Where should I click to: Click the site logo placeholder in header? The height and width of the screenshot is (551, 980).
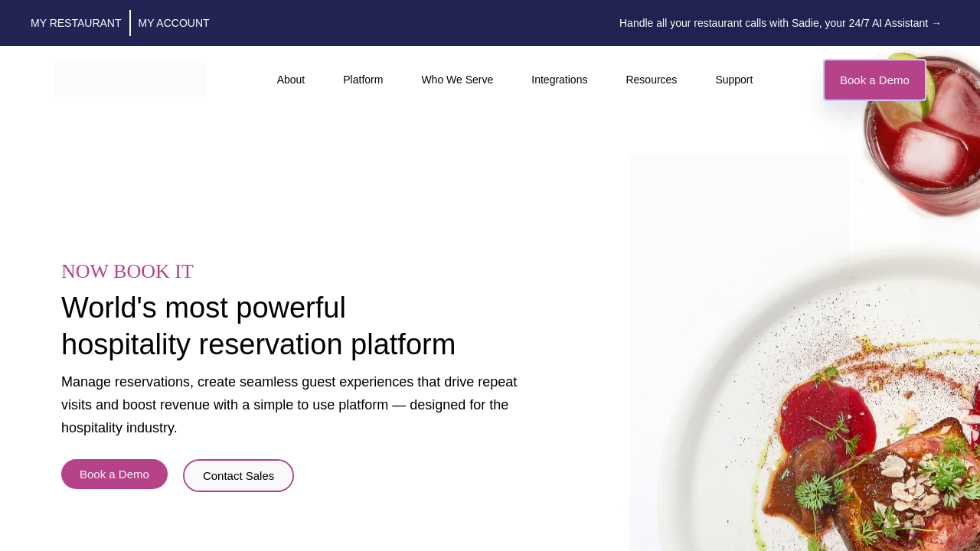(x=130, y=80)
